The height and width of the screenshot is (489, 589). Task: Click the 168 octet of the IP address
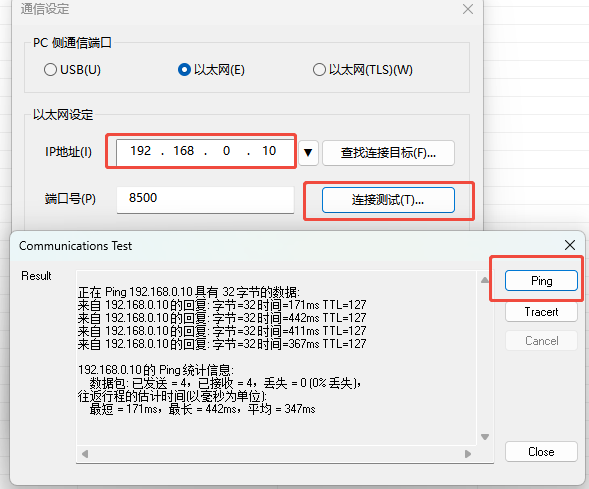tap(183, 151)
